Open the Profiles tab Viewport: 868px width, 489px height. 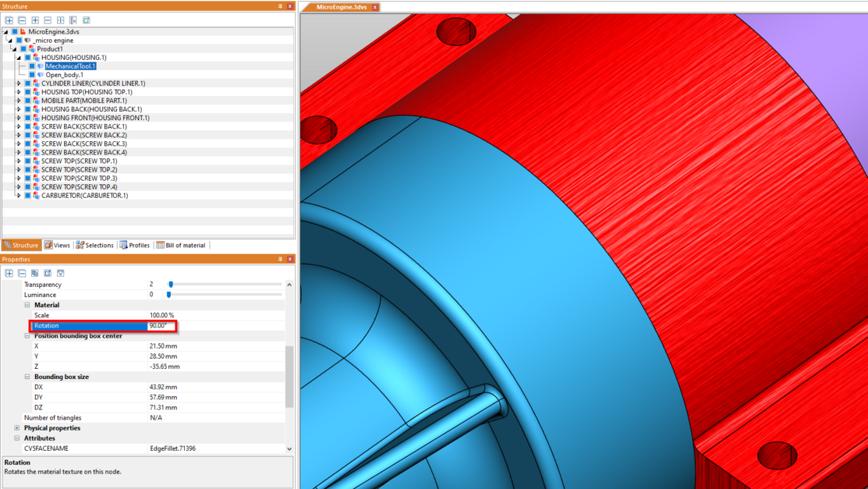click(x=135, y=246)
